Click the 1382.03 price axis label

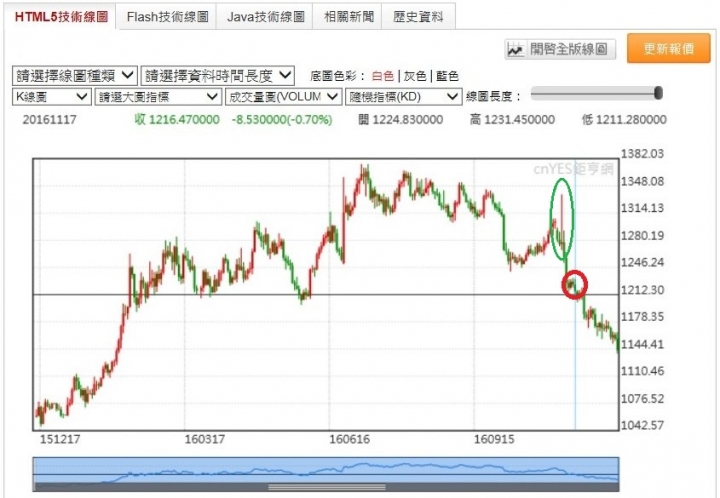pyautogui.click(x=642, y=154)
